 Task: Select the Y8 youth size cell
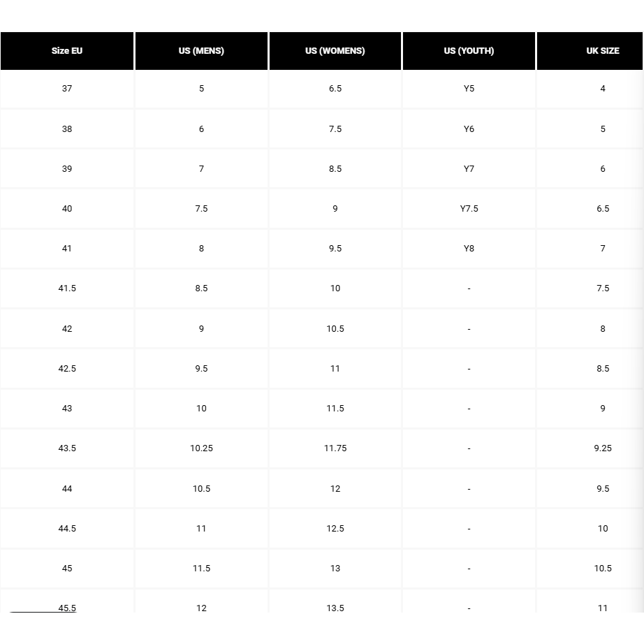pos(469,249)
